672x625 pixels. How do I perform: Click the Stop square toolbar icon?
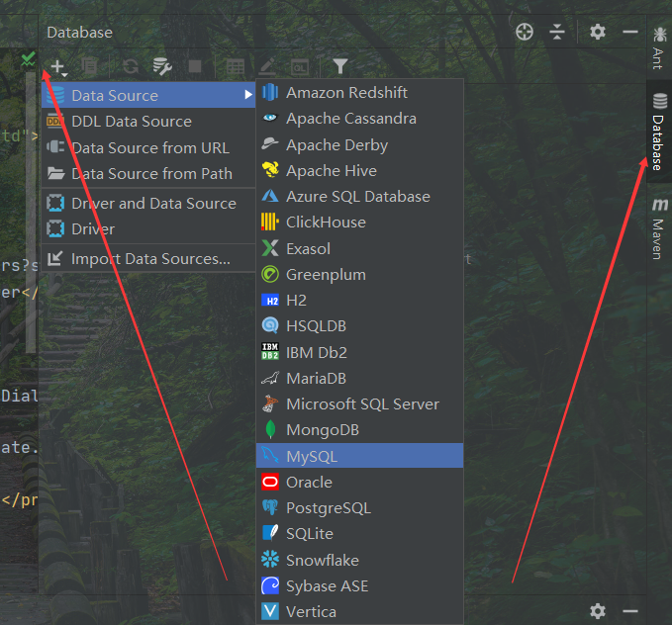pos(195,66)
